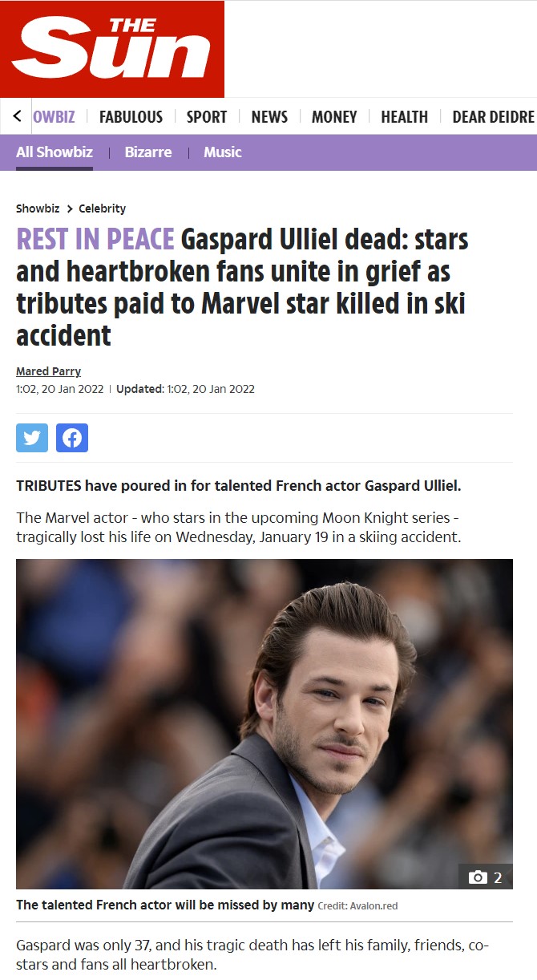This screenshot has height=980, width=537.
Task: Switch to the Music tab
Action: (x=223, y=152)
